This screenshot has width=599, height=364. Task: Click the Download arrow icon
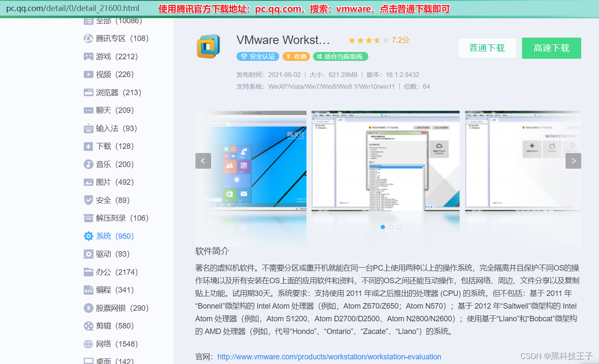88,146
